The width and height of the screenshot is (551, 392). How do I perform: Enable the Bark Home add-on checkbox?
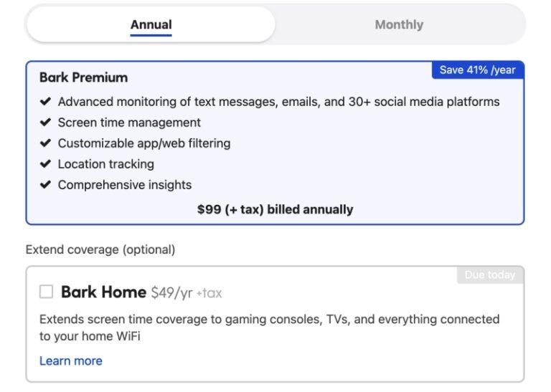pyautogui.click(x=47, y=292)
